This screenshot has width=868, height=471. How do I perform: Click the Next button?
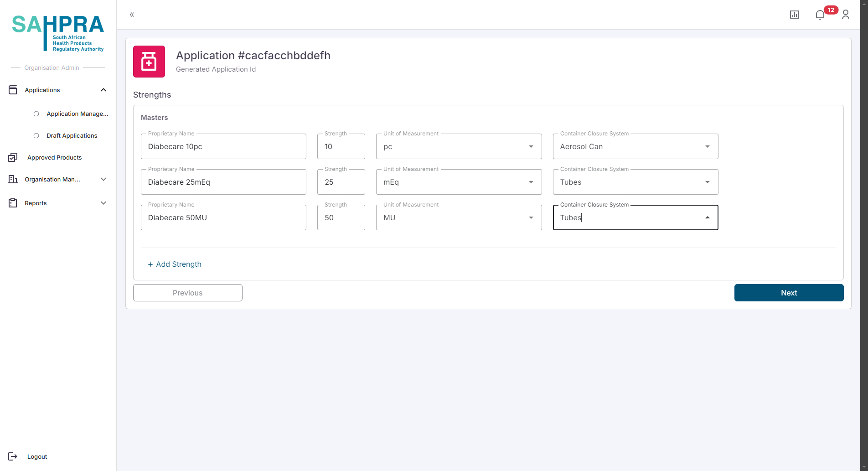789,293
